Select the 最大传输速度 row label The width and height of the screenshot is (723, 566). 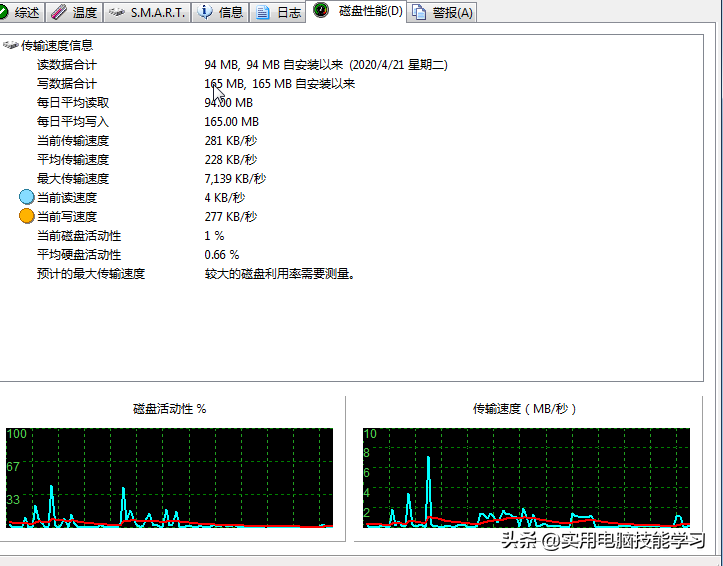click(73, 178)
